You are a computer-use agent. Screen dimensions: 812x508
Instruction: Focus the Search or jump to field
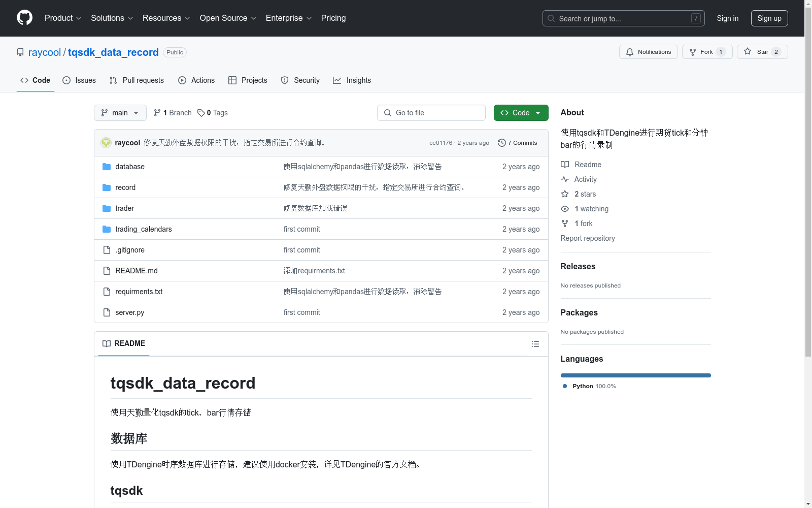624,18
